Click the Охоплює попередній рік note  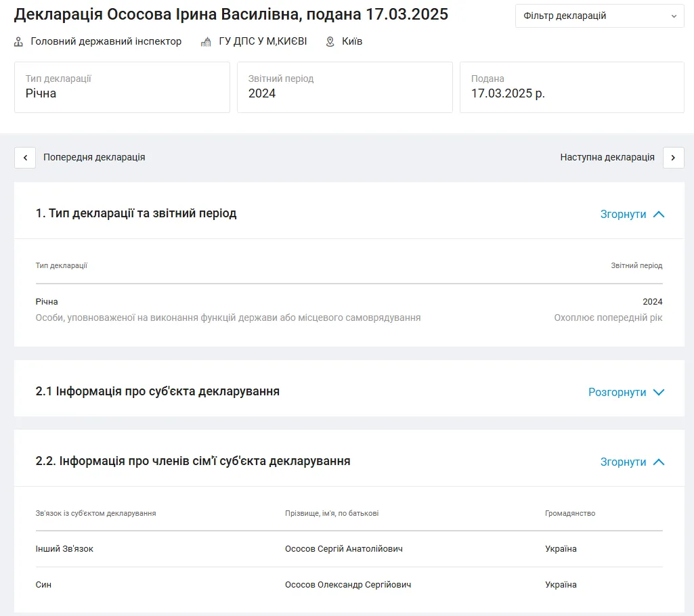pyautogui.click(x=608, y=317)
